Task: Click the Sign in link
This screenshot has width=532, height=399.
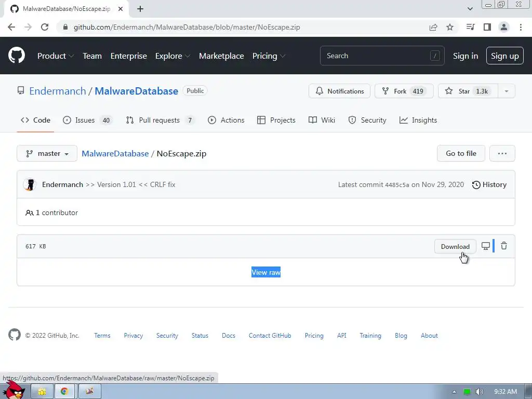Action: (x=465, y=56)
